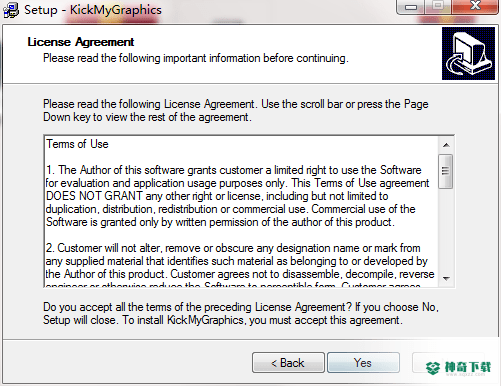Click the partially hidden button right of Yes
This screenshot has height=386, width=501.
tap(448, 362)
